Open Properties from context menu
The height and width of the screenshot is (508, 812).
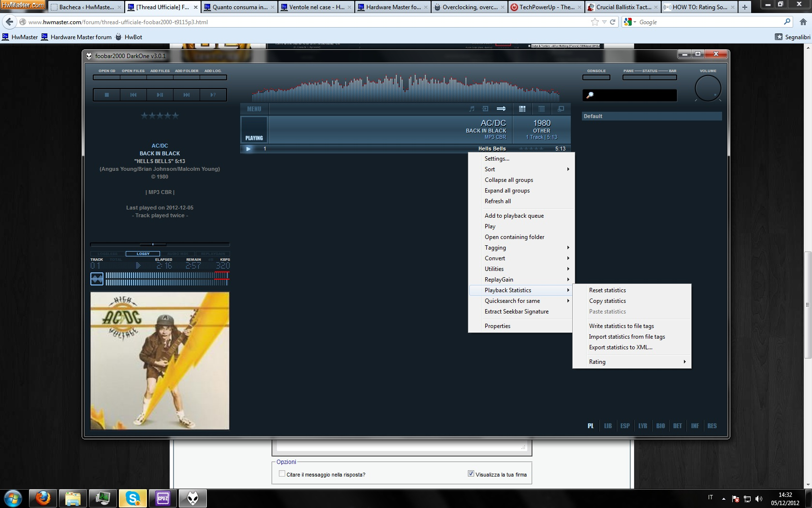(521, 326)
